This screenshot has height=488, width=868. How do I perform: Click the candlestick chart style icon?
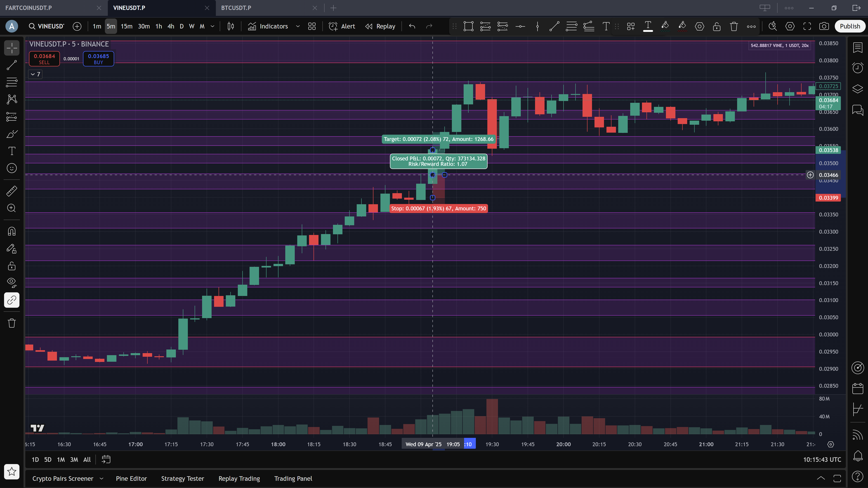click(x=231, y=26)
